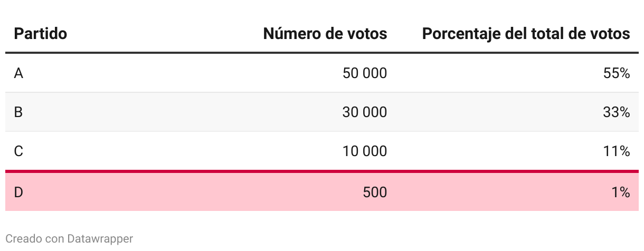The image size is (644, 251).
Task: Click the word Datawrapper in footer
Action: [100, 239]
